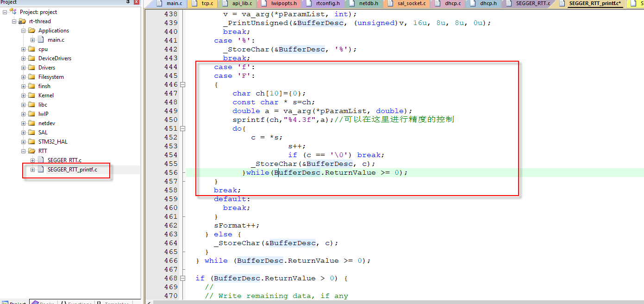Image resolution: width=644 pixels, height=304 pixels.
Task: Click line number 456 in the gutter
Action: (171, 172)
